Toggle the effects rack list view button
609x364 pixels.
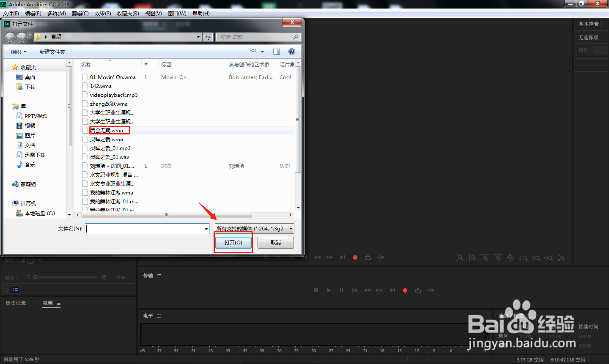click(x=15, y=290)
